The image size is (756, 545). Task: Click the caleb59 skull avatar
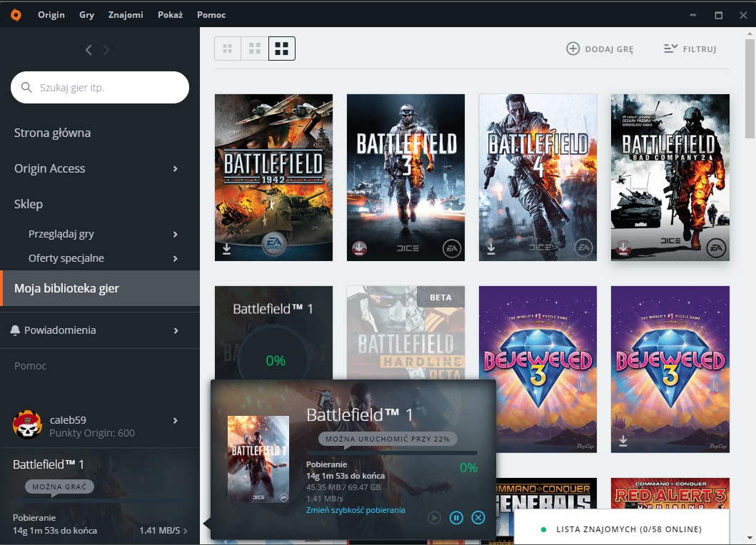(x=27, y=425)
